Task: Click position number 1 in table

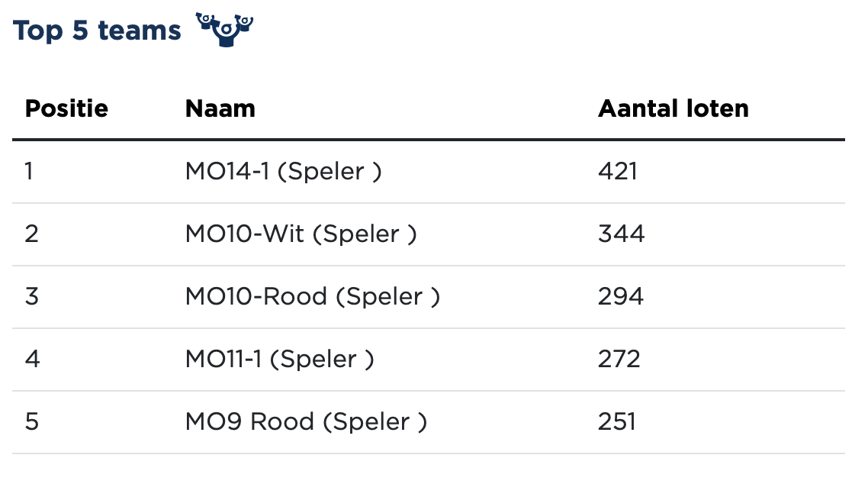Action: click(x=29, y=171)
